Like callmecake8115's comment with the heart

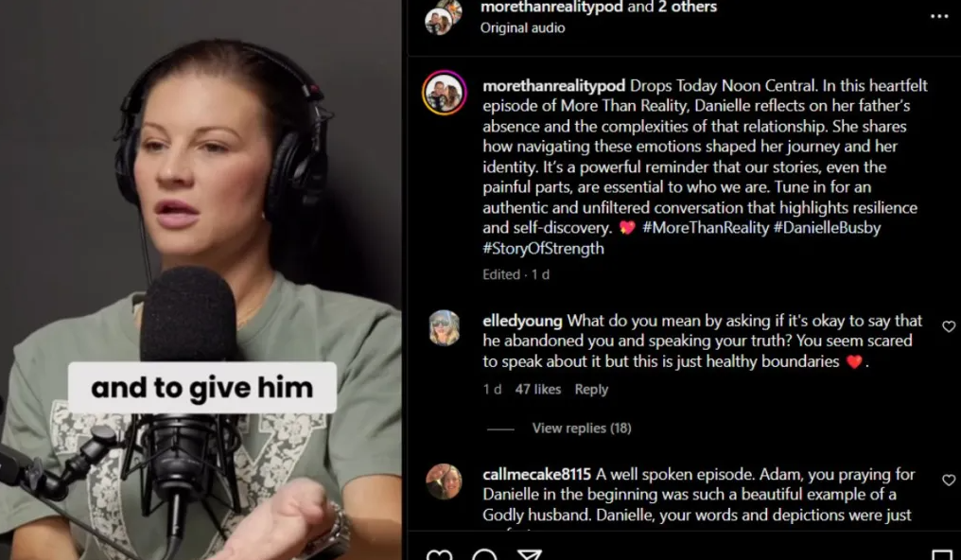point(948,480)
